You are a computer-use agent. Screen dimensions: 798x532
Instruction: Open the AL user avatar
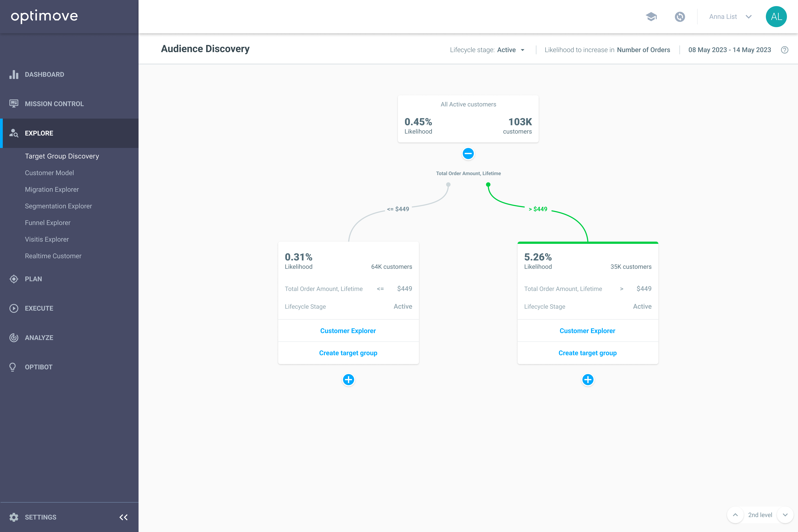pyautogui.click(x=776, y=17)
